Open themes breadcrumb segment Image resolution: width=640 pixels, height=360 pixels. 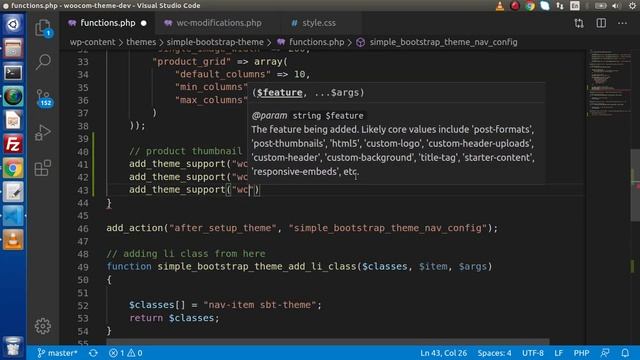click(x=141, y=42)
